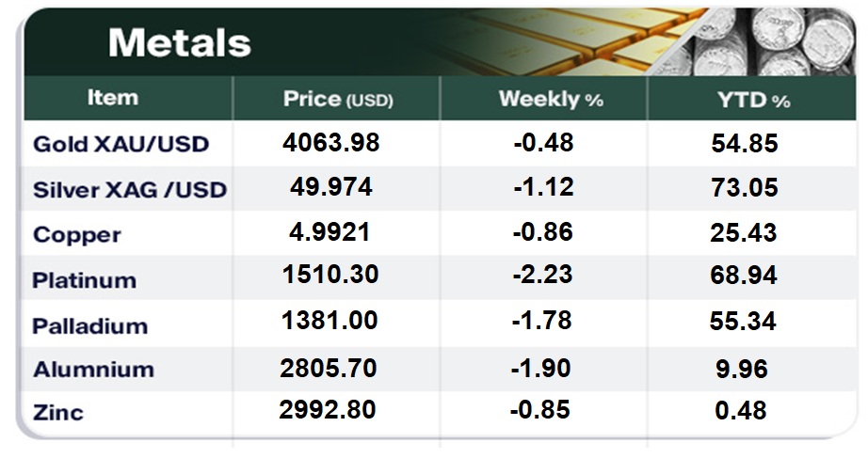
Task: Click the Metals title heading
Action: click(179, 42)
